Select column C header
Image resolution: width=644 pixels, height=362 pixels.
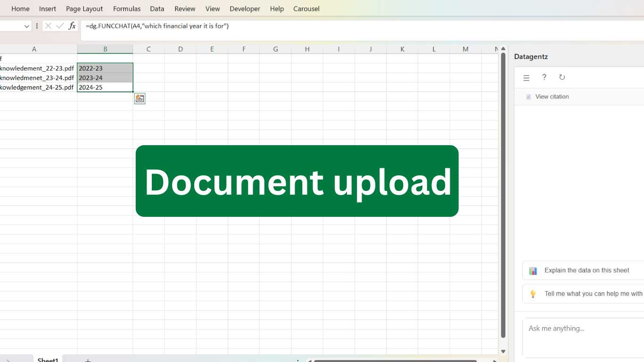(149, 49)
